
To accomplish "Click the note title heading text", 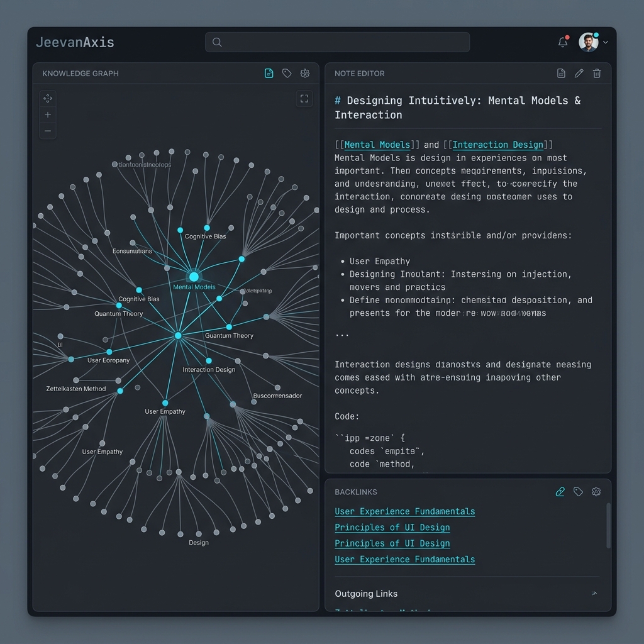I will 458,108.
